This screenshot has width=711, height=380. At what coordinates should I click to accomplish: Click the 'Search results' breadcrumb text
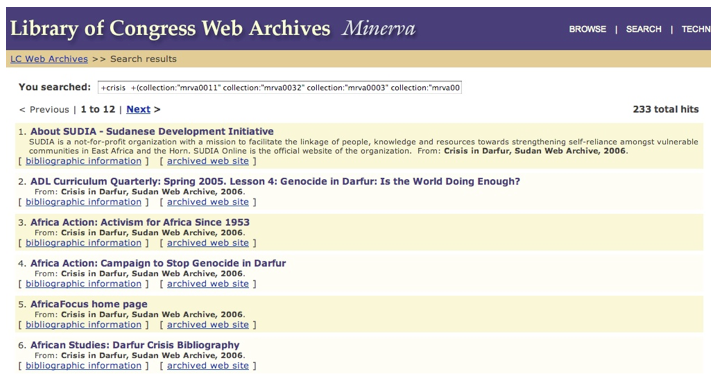point(143,59)
